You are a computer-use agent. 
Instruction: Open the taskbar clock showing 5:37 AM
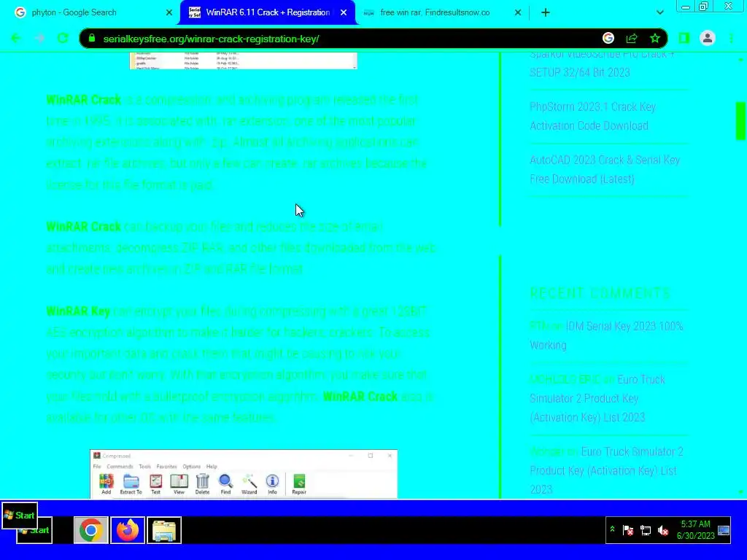click(695, 529)
